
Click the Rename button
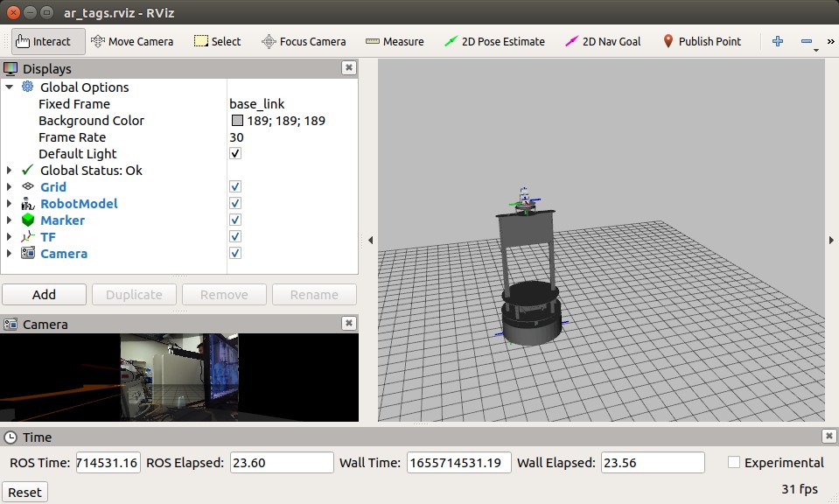pyautogui.click(x=314, y=294)
